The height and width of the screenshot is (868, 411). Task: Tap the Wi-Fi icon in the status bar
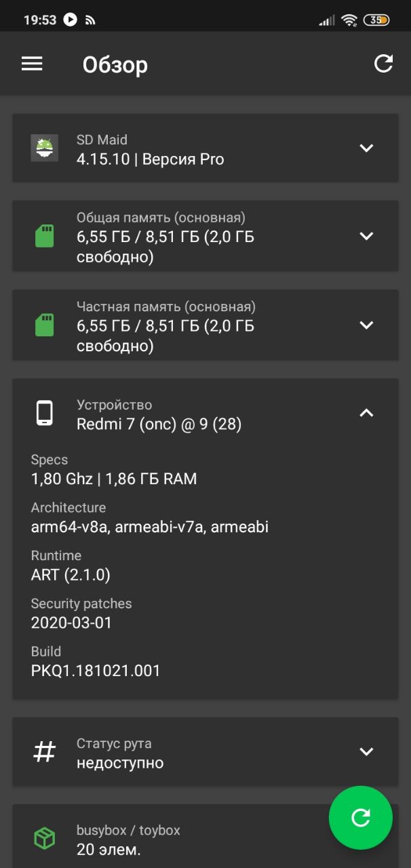pos(349,20)
